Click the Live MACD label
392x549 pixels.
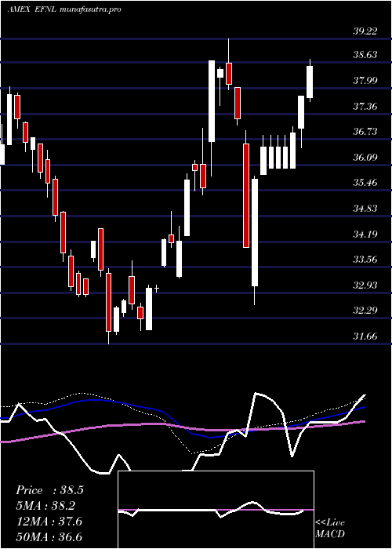tap(330, 529)
